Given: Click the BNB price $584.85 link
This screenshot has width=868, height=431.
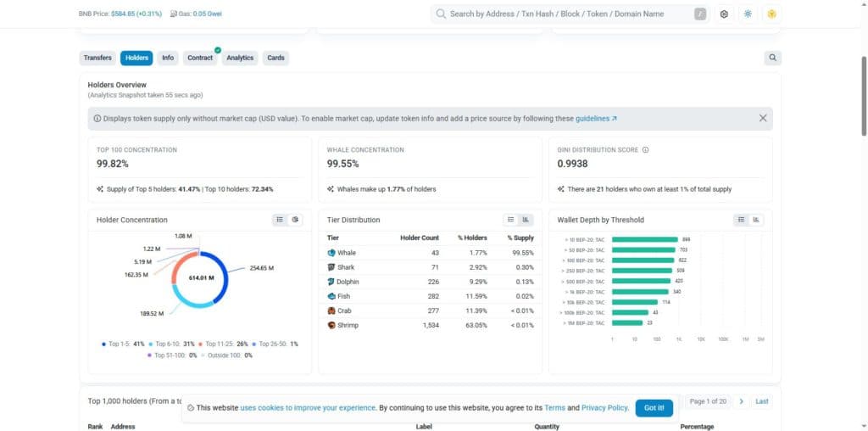Looking at the screenshot, I should (x=136, y=14).
